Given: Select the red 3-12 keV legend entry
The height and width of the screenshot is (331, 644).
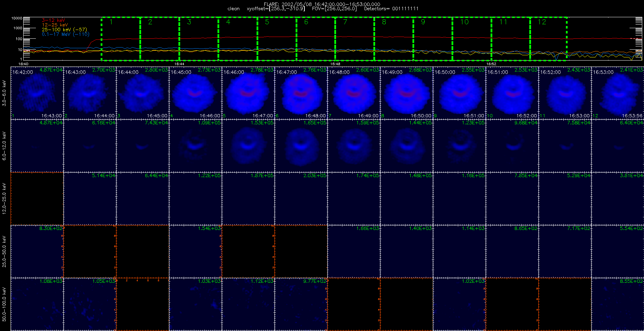Looking at the screenshot, I should (x=53, y=20).
